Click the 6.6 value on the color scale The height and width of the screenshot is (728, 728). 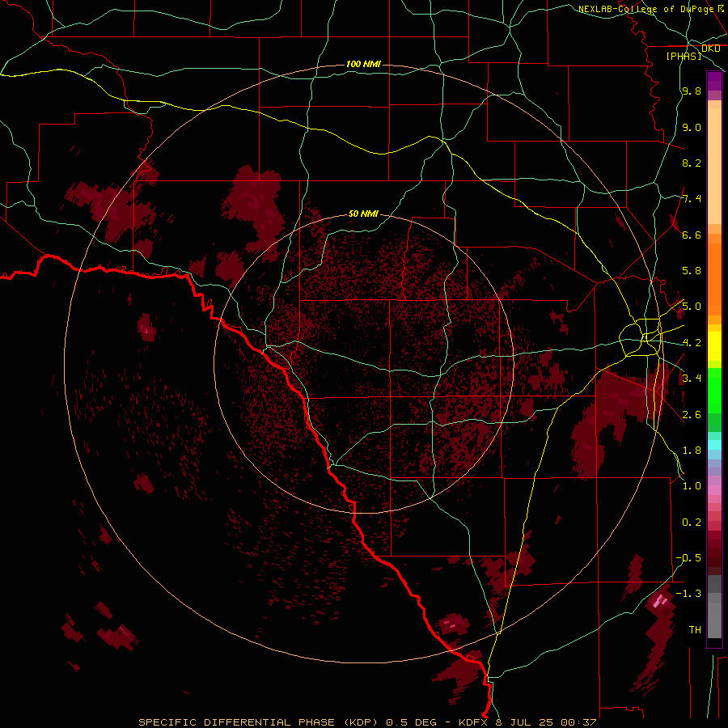coord(692,235)
